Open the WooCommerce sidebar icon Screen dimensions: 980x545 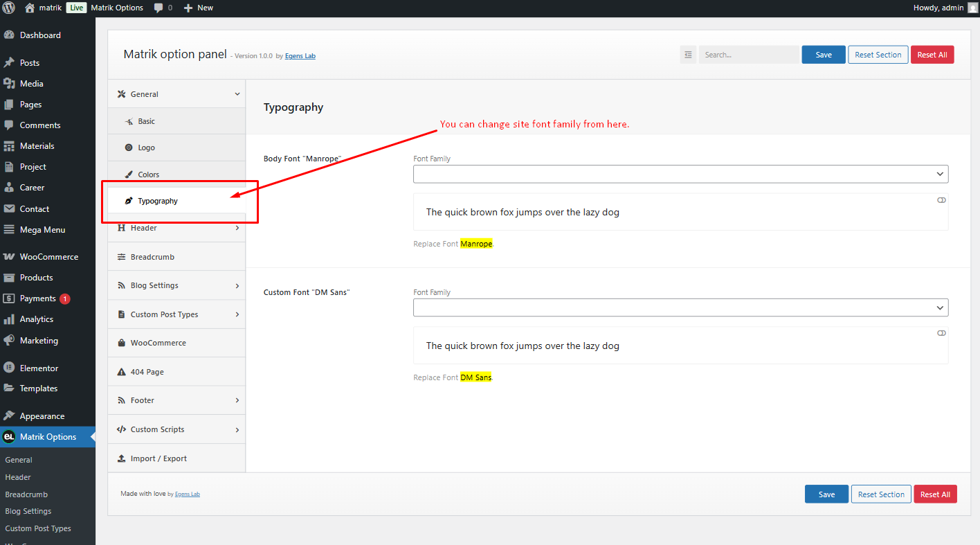coord(9,256)
